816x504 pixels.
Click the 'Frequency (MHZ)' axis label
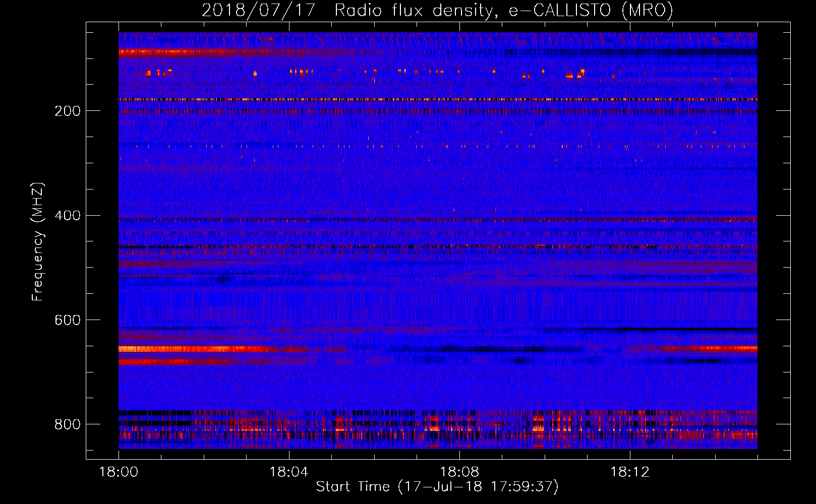point(38,242)
